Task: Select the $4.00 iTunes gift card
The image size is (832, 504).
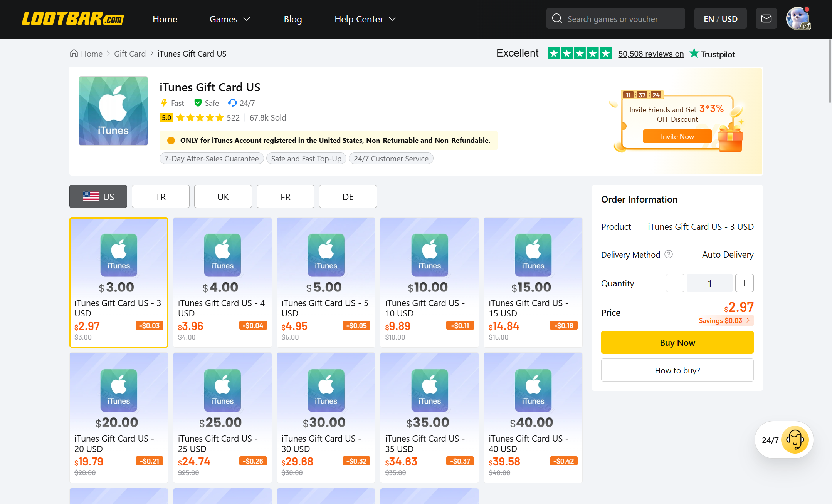Action: (x=222, y=282)
